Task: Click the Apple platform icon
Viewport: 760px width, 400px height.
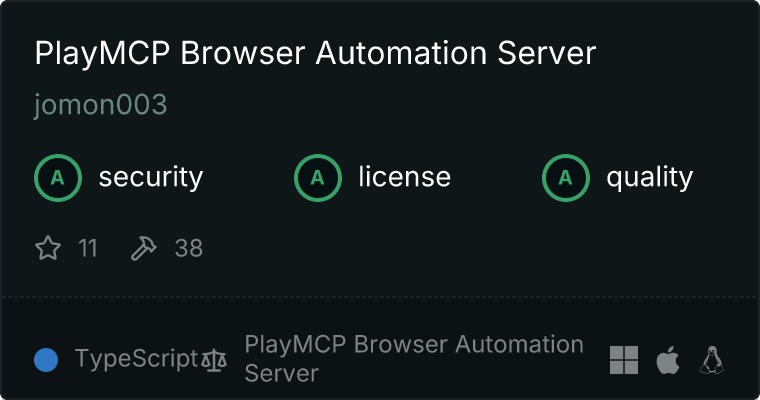Action: pos(668,360)
